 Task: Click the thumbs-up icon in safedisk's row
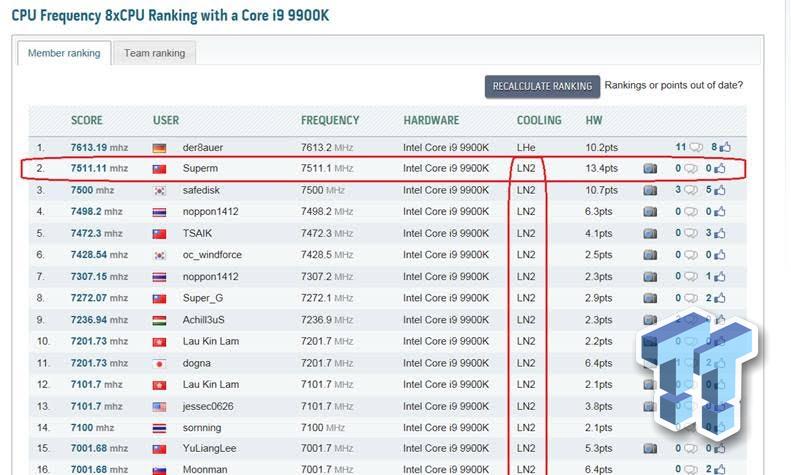coord(720,190)
